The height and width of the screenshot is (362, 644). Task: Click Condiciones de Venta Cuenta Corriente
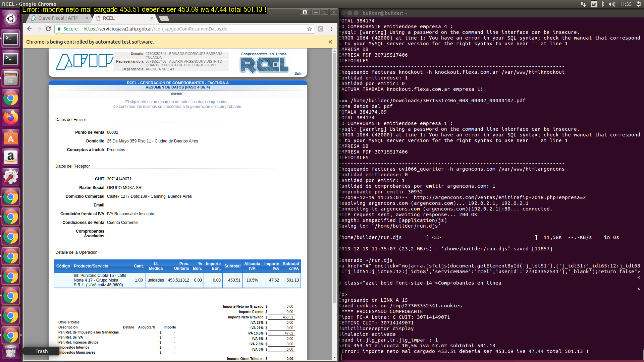pos(122,223)
